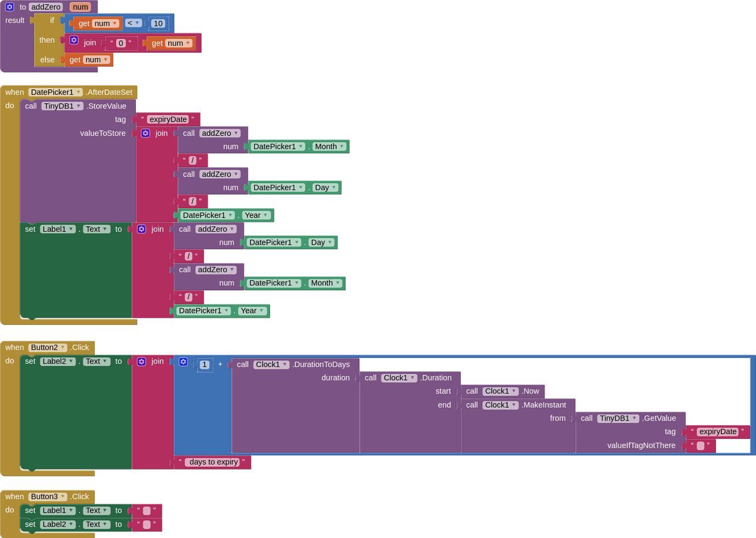The height and width of the screenshot is (538, 756).
Task: Open Label1 dropdown in Button3 Click block
Action: pyautogui.click(x=58, y=511)
